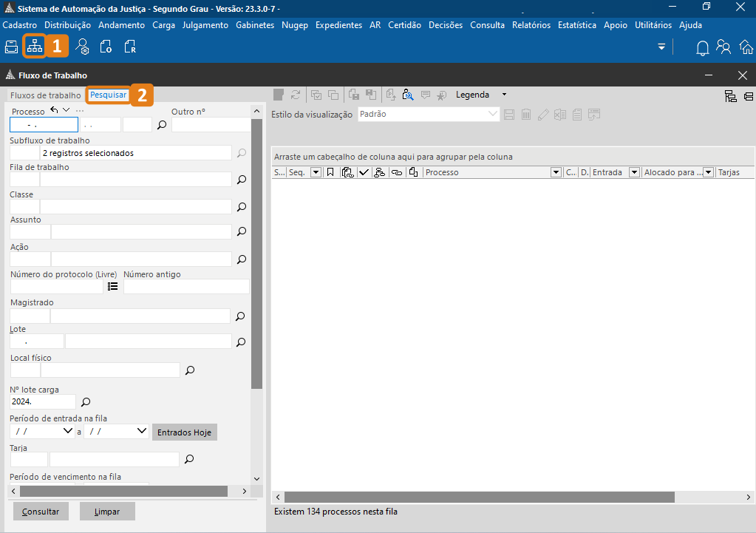Image resolution: width=756 pixels, height=533 pixels.
Task: Open the notifications bell
Action: [703, 47]
